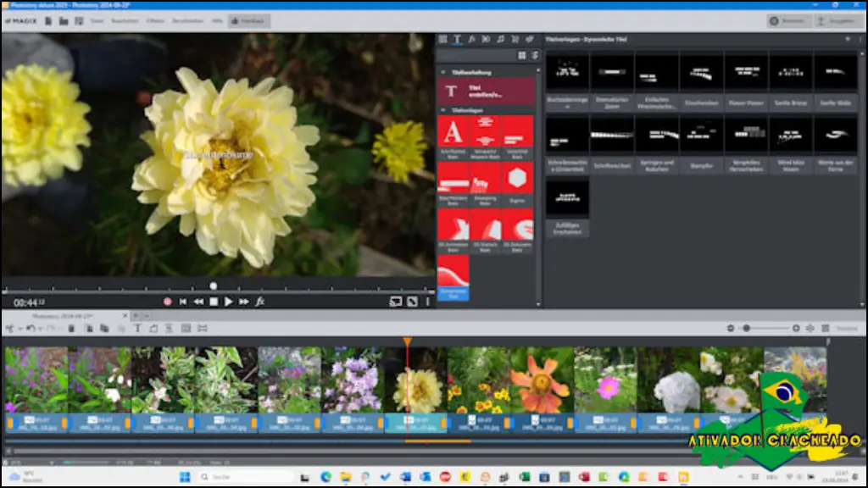Screen dimensions: 868x488
Task: Zoom in the timeline with plus icon
Action: 796,329
